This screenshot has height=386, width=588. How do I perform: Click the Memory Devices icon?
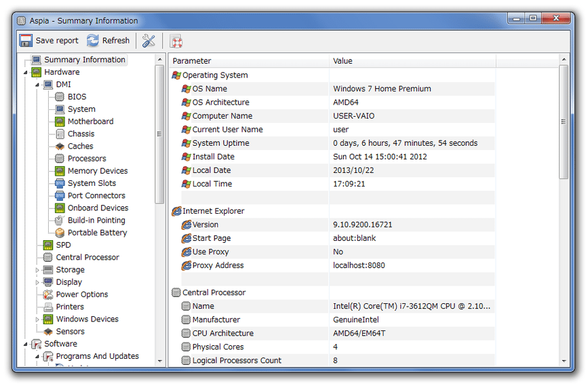tap(60, 171)
